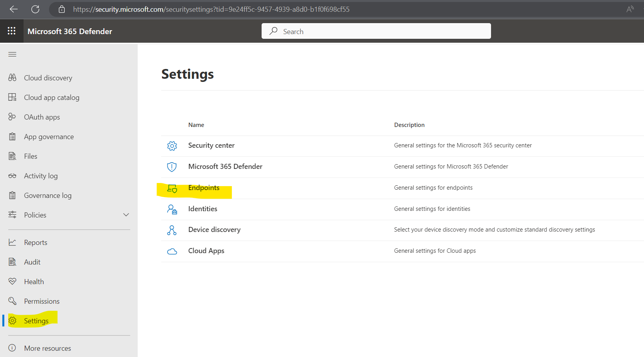Click the Governance log icon
The width and height of the screenshot is (644, 357).
point(13,195)
